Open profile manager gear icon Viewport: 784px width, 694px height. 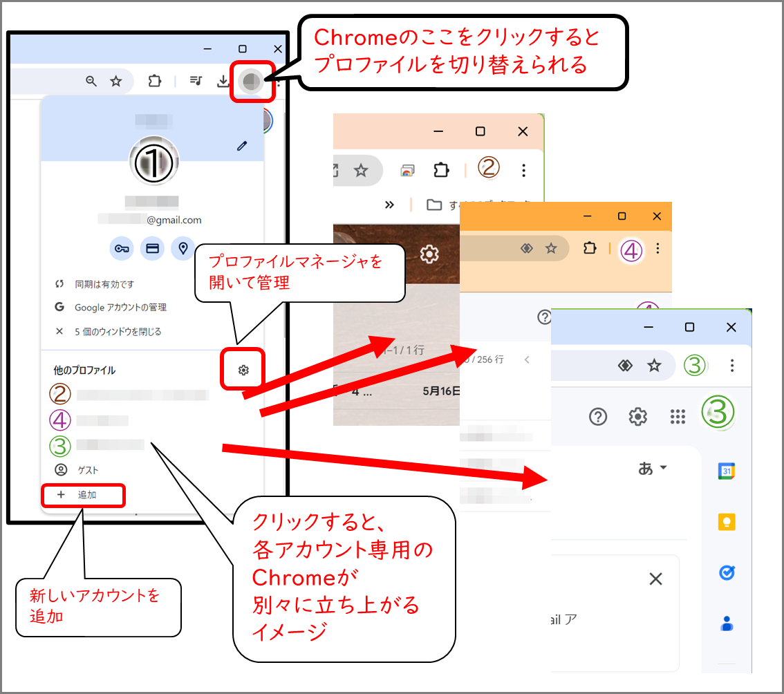(243, 370)
